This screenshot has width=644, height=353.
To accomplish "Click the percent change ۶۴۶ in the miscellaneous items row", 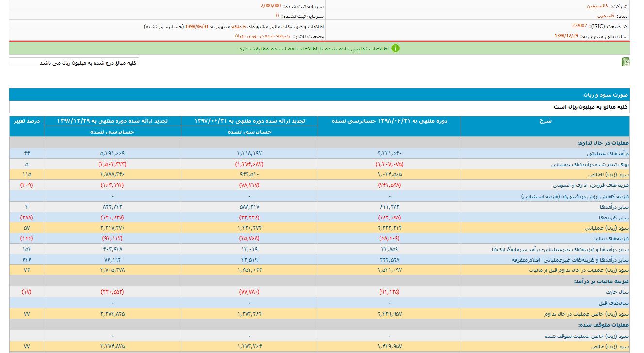I will click(27, 260).
